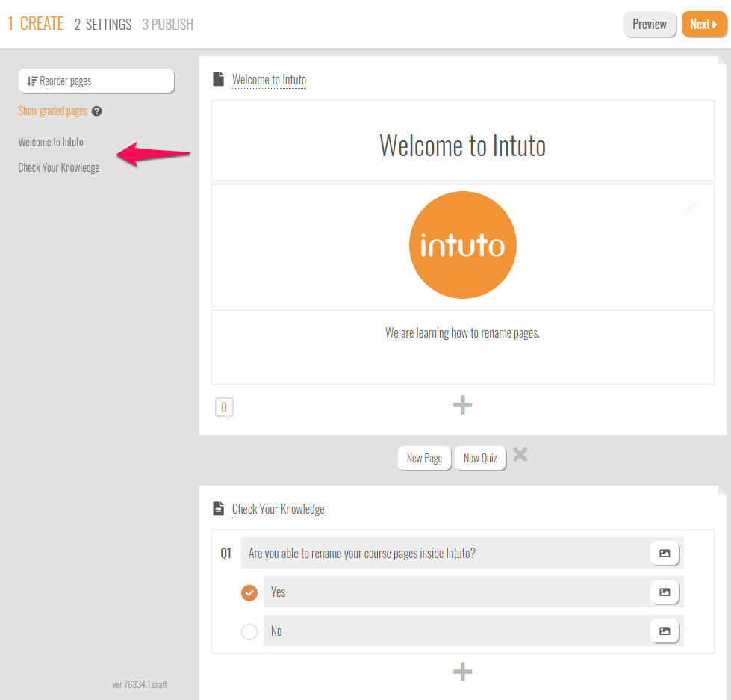Open the Settings step tab
This screenshot has height=700, width=731.
point(103,25)
